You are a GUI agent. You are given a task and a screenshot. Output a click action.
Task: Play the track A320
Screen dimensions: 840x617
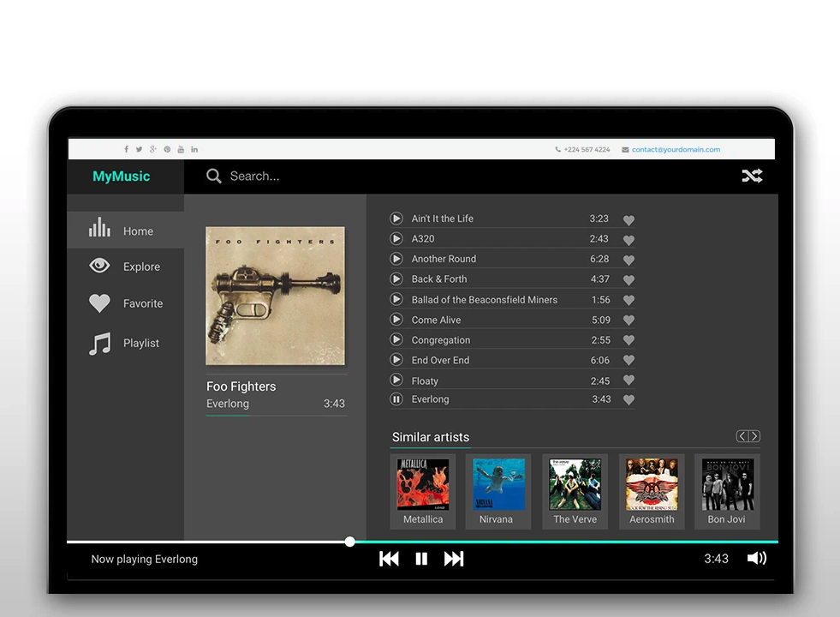pyautogui.click(x=396, y=238)
